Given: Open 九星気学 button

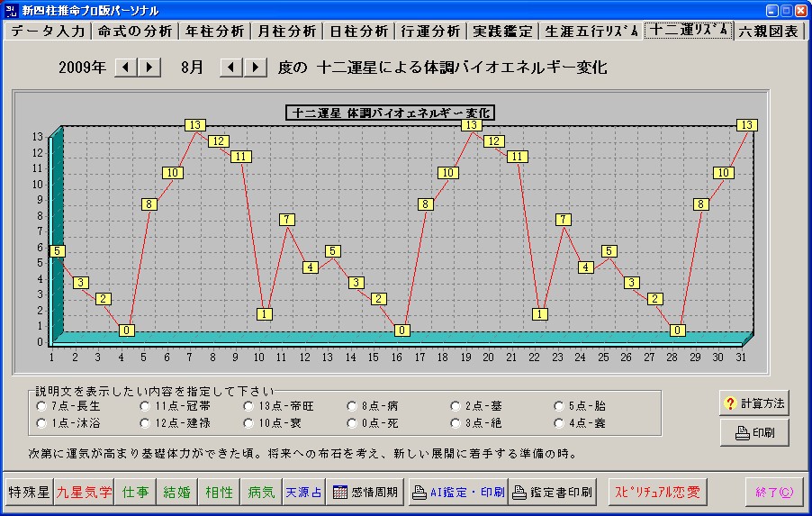Looking at the screenshot, I should 84,493.
